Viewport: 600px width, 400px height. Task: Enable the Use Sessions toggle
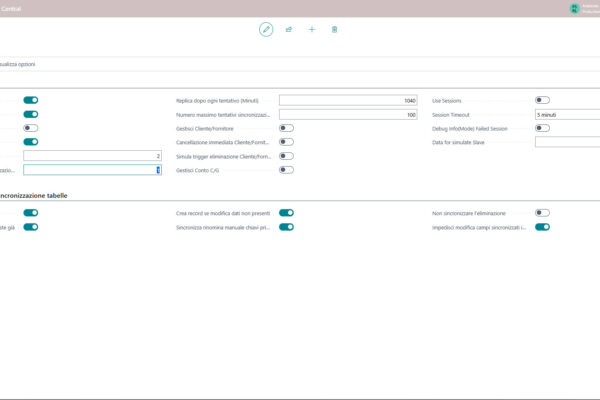click(x=542, y=100)
